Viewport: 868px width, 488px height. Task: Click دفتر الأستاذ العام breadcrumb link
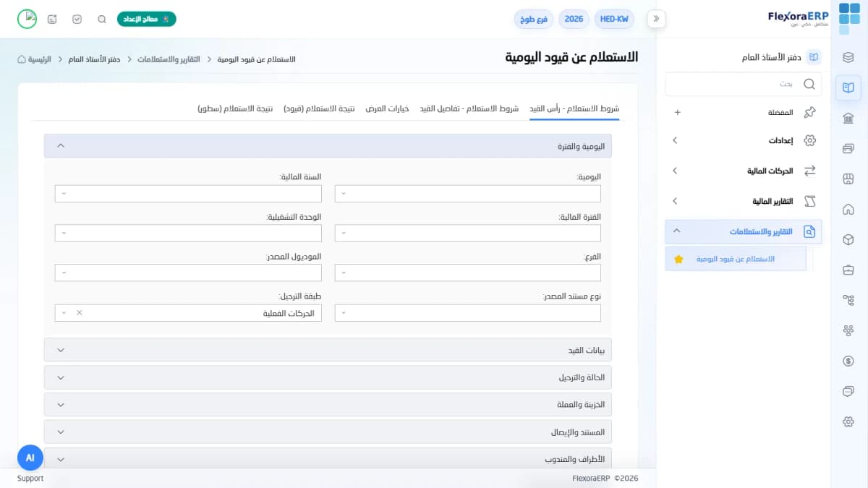[x=94, y=59]
